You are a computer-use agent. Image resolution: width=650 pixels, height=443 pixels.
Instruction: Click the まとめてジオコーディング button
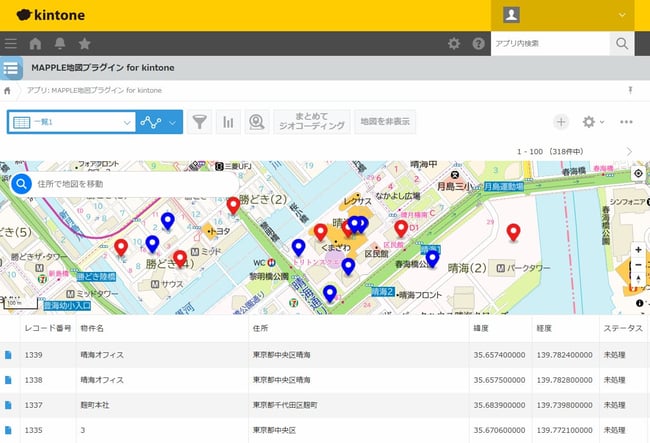click(312, 122)
